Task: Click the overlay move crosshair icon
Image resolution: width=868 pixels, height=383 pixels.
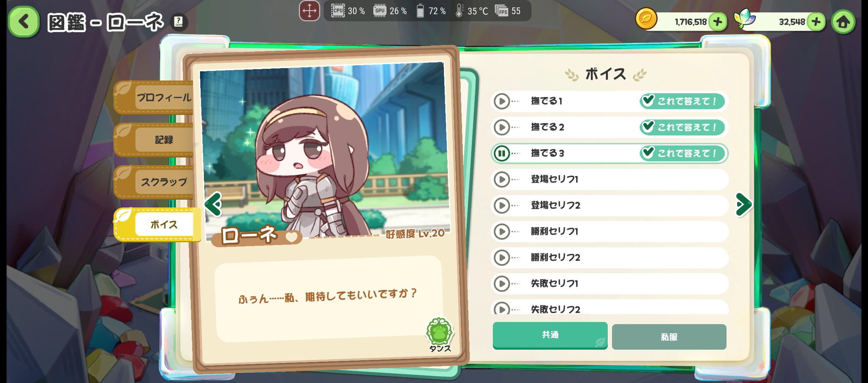Action: coord(309,11)
